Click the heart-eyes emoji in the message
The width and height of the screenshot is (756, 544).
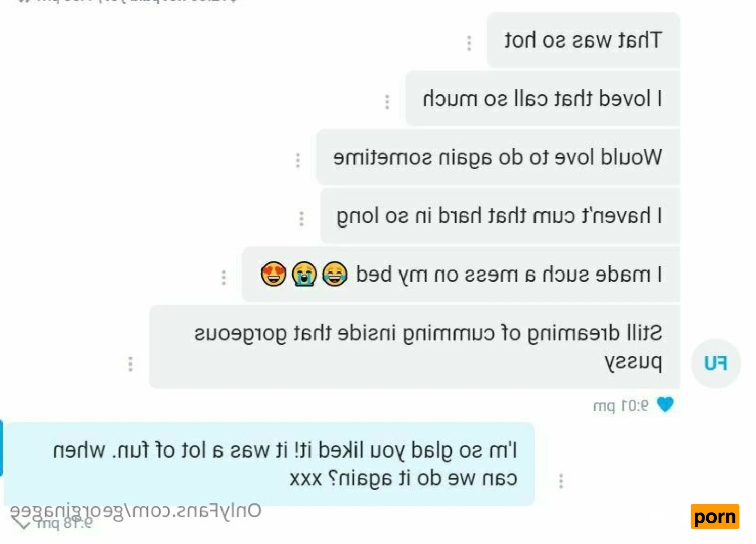274,275
